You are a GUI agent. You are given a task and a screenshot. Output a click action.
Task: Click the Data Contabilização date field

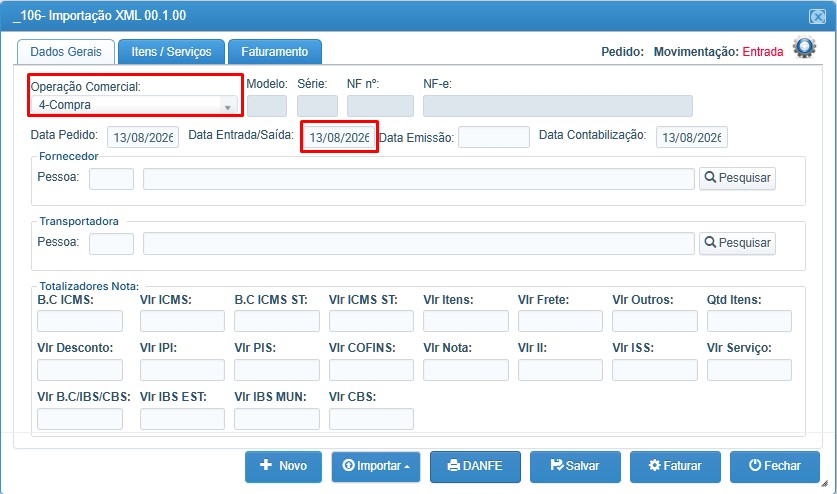[691, 137]
